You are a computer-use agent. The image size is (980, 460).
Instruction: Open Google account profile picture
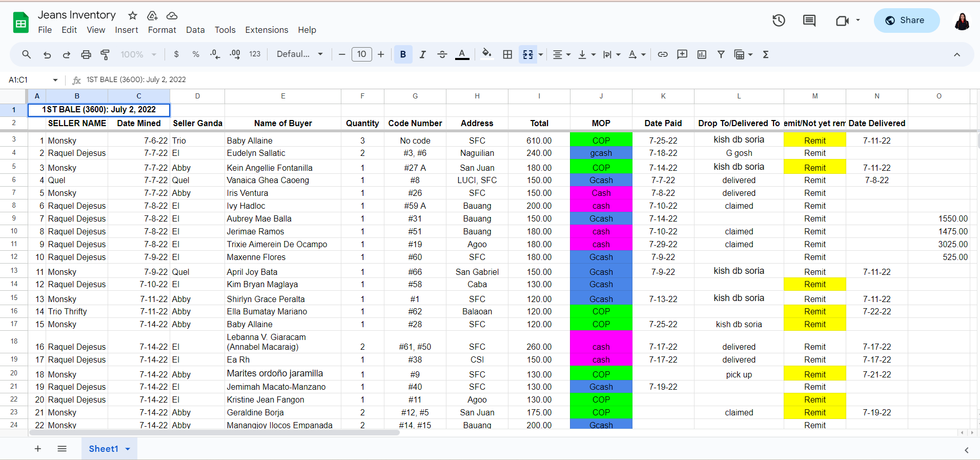pyautogui.click(x=962, y=21)
